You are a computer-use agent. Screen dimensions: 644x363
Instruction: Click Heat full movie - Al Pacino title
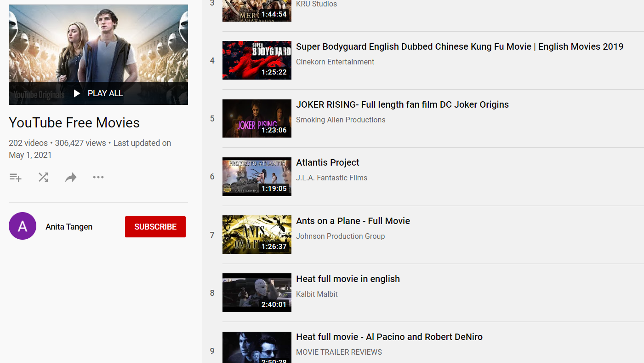389,337
